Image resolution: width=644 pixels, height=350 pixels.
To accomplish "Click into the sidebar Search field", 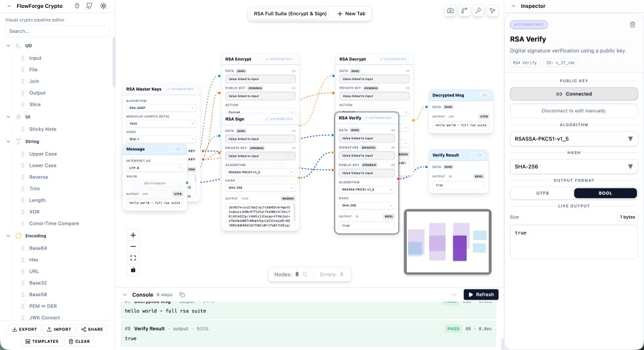I will coord(58,31).
